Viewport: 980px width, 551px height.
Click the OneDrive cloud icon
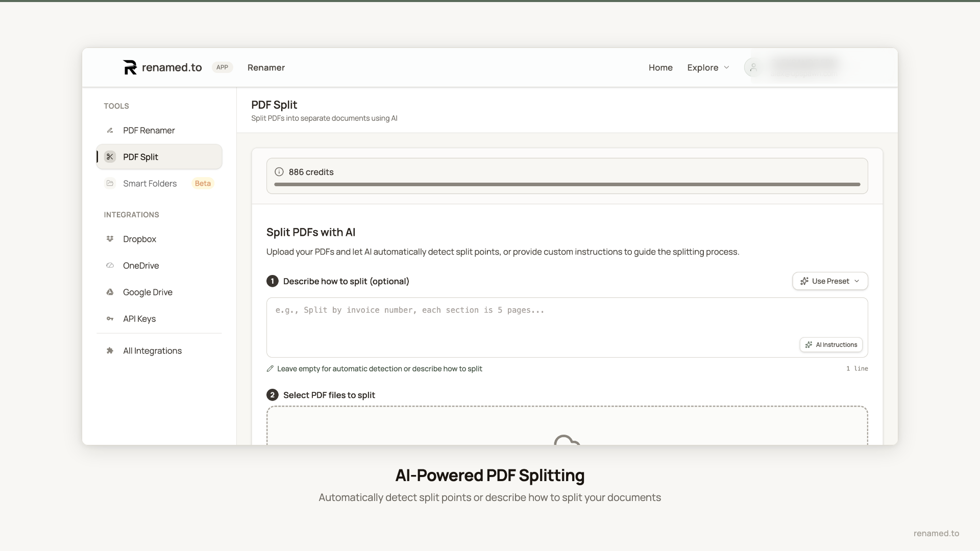110,265
